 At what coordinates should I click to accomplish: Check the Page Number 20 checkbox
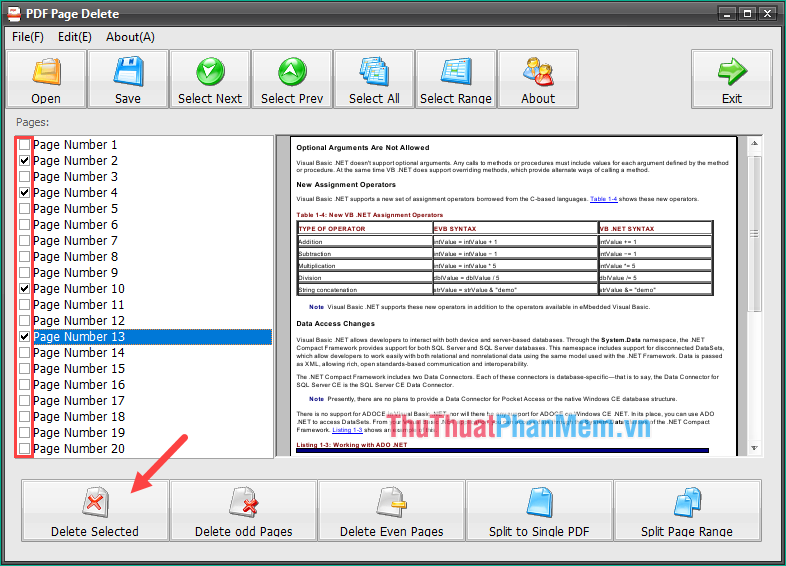coord(24,449)
